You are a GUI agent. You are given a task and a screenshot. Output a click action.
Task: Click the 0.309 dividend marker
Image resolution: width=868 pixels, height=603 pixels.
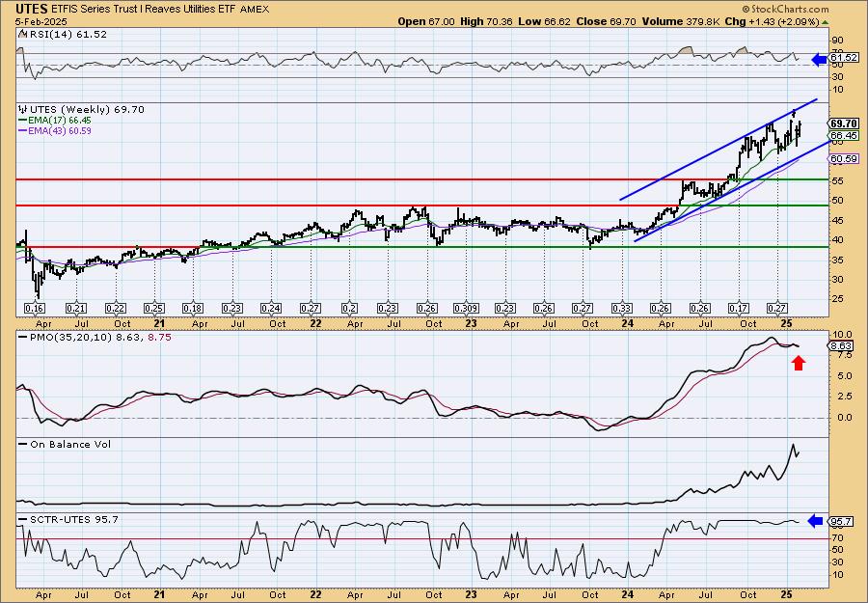pos(466,309)
